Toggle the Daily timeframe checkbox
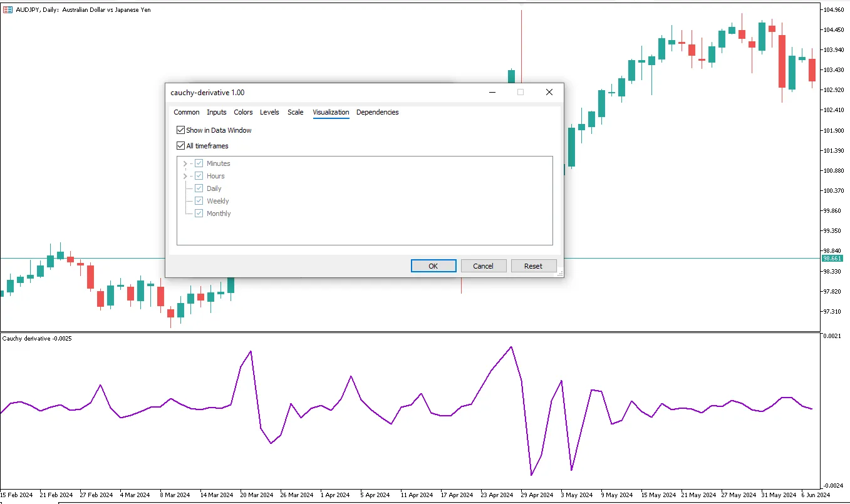The width and height of the screenshot is (850, 504). (x=199, y=188)
